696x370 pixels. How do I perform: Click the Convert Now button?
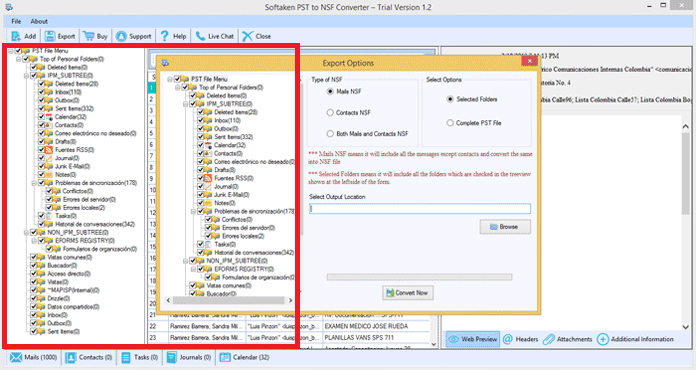pos(407,293)
